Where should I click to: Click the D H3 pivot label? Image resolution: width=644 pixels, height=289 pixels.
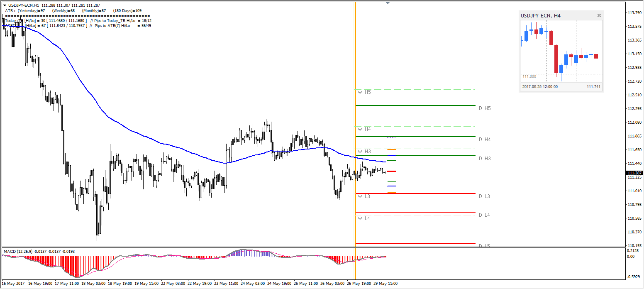click(485, 159)
